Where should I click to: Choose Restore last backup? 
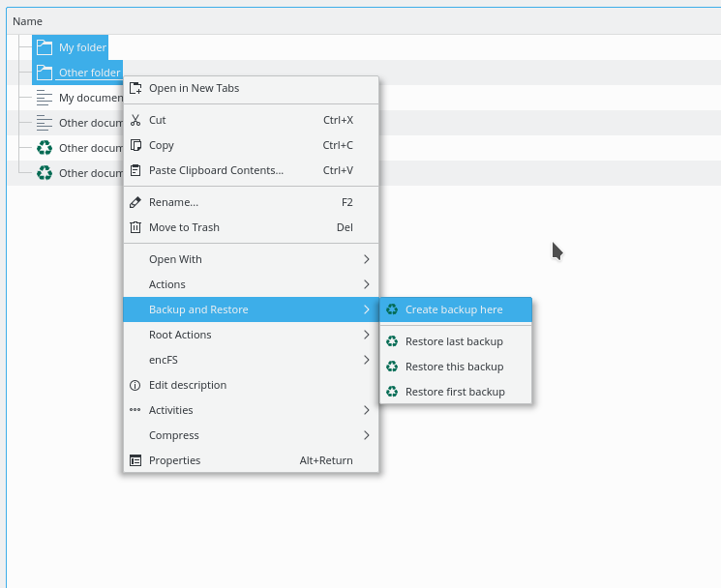pyautogui.click(x=456, y=341)
